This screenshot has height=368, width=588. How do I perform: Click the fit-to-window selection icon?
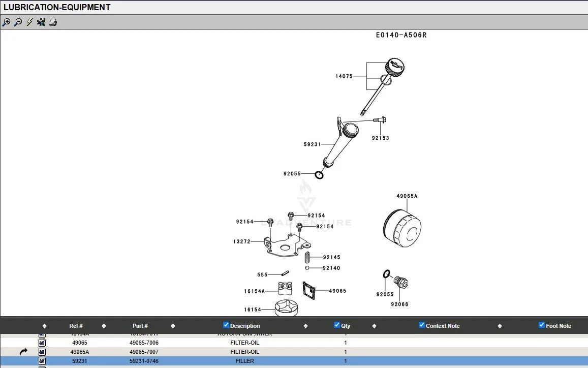coord(41,22)
